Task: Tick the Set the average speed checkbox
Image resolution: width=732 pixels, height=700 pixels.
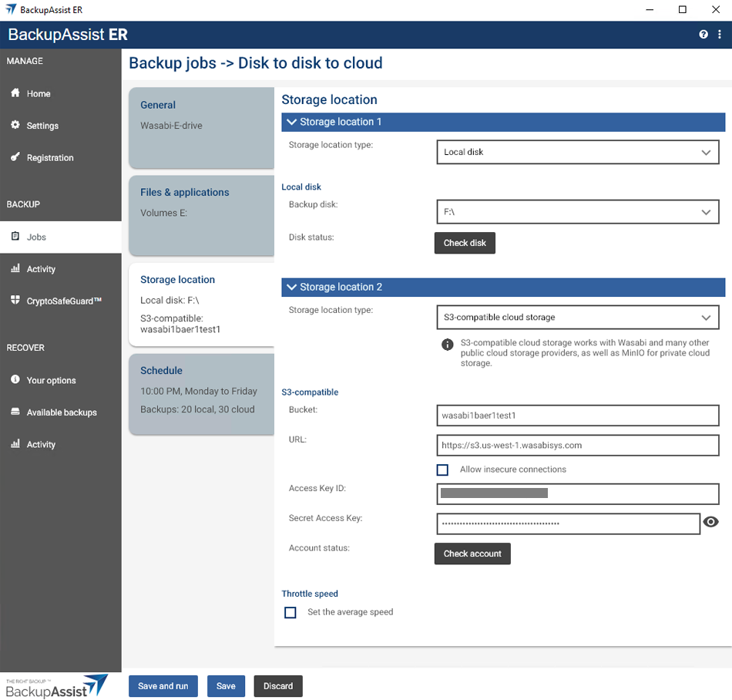Action: tap(290, 613)
